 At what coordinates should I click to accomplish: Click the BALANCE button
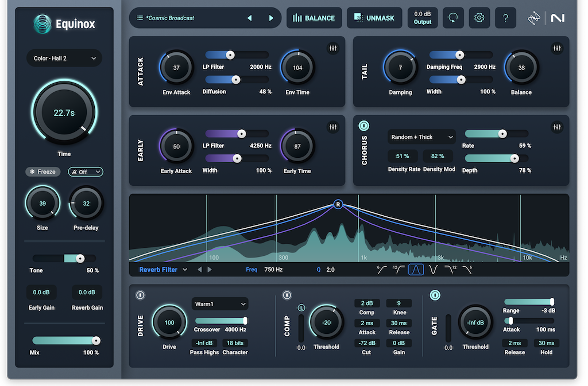(x=314, y=18)
